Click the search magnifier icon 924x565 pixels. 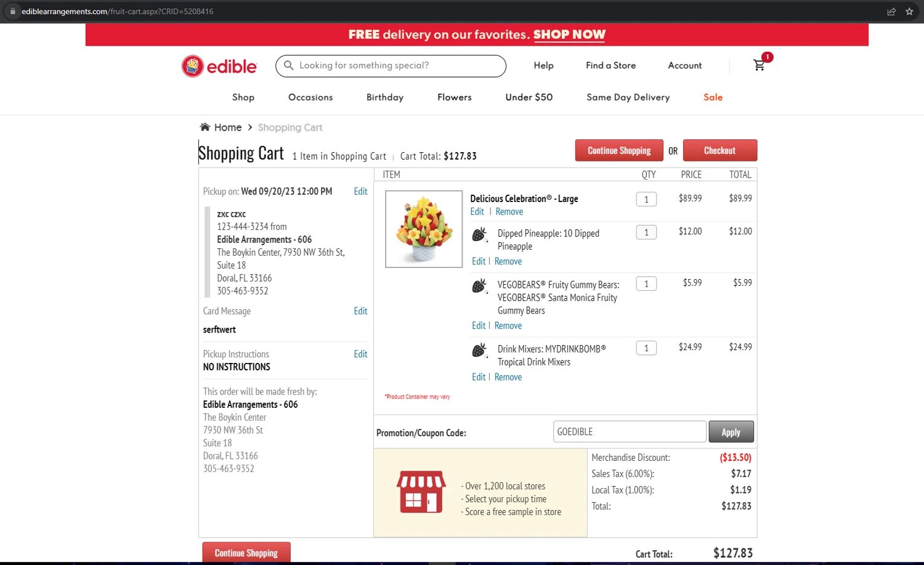tap(288, 65)
